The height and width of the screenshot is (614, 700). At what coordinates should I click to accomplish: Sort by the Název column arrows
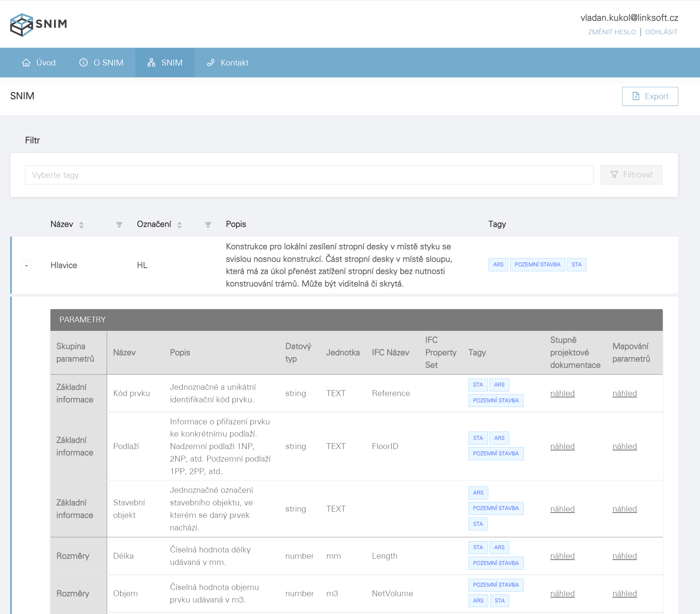point(81,225)
